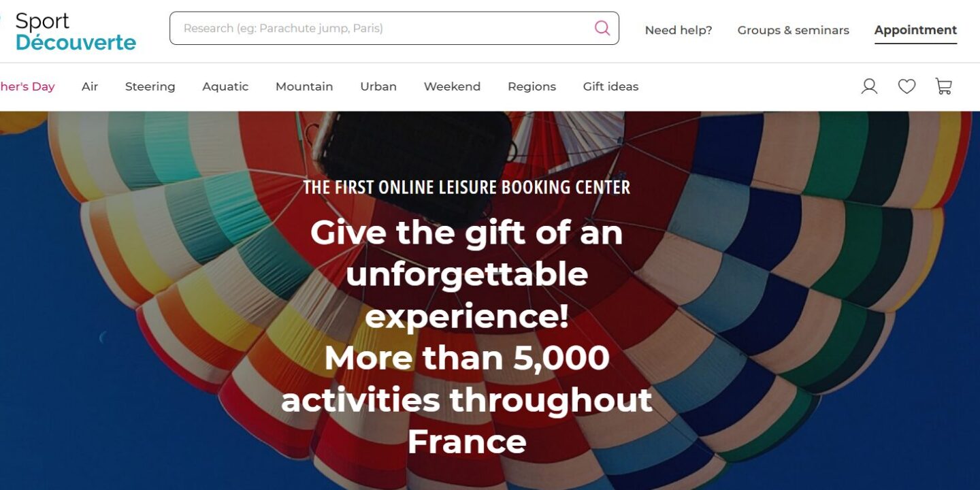980x490 pixels.
Task: Open the Steering category menu
Action: 150,86
